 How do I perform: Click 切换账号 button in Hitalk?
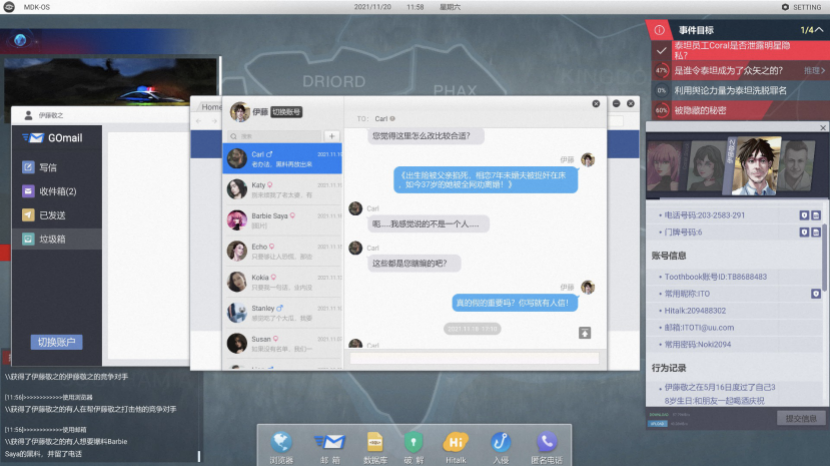286,112
